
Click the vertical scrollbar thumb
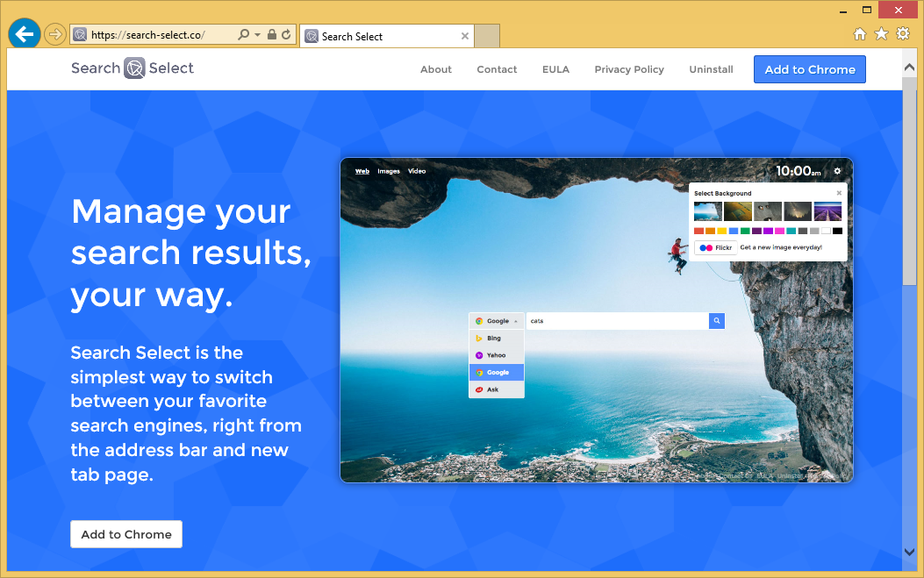(x=909, y=182)
